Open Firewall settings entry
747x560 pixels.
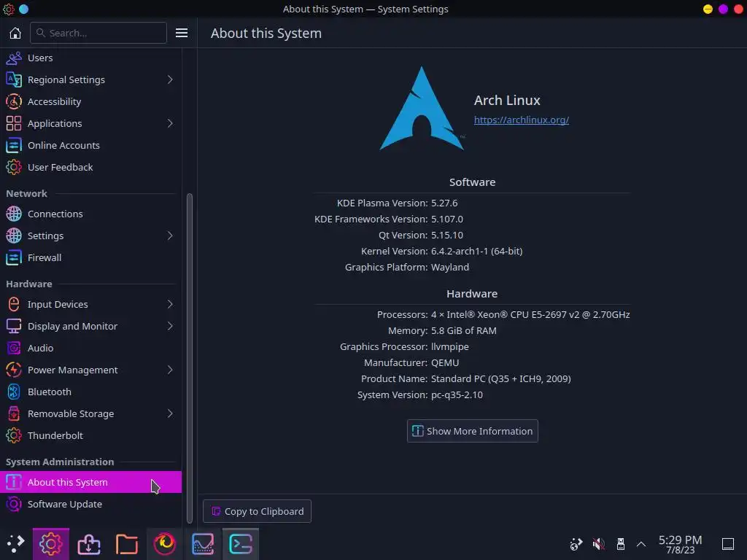90,257
